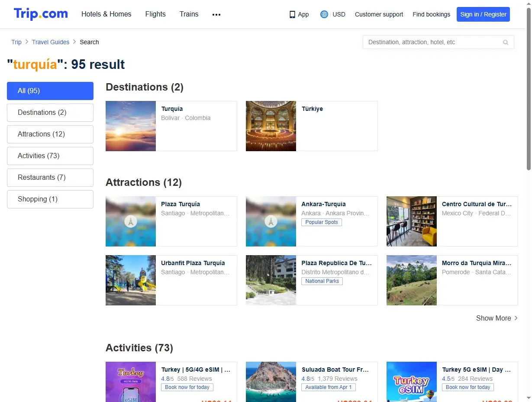Click Morro da Turquia Mira... title
The height and width of the screenshot is (402, 532).
point(477,263)
